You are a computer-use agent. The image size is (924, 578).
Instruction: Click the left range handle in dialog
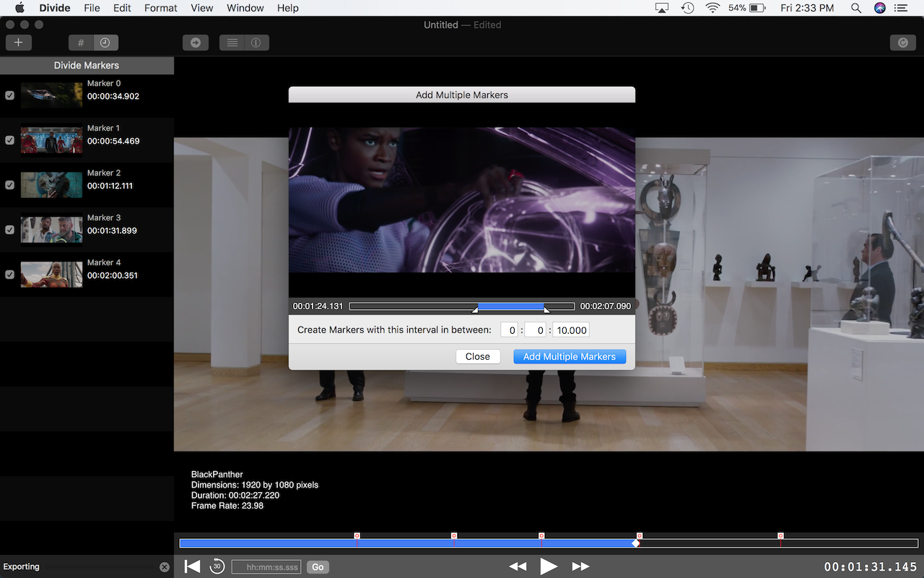475,309
